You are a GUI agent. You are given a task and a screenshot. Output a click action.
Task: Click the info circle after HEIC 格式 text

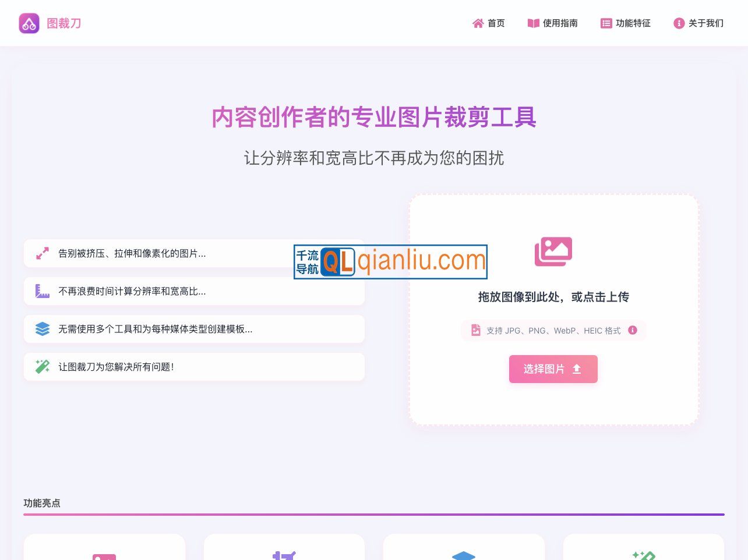coord(633,330)
